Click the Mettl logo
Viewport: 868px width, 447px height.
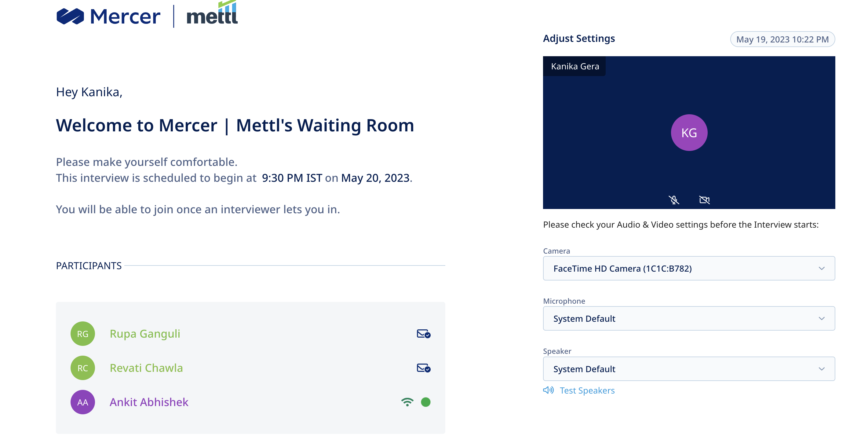(x=212, y=13)
